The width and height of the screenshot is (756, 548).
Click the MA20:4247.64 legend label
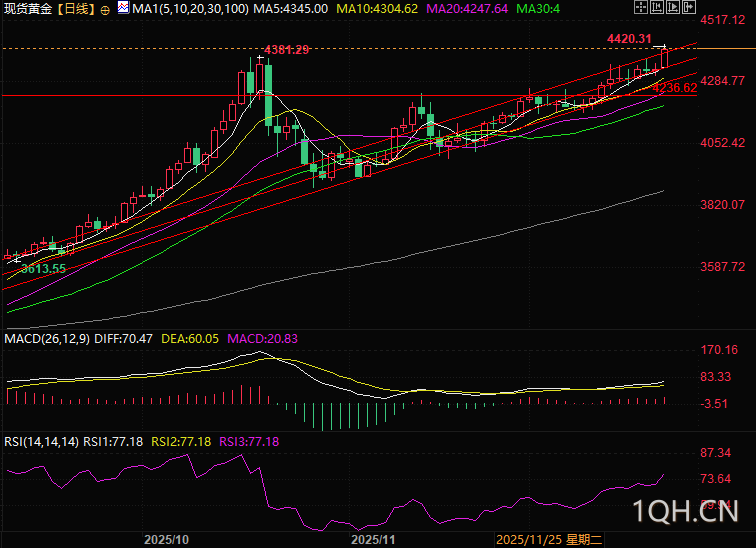pyautogui.click(x=467, y=9)
